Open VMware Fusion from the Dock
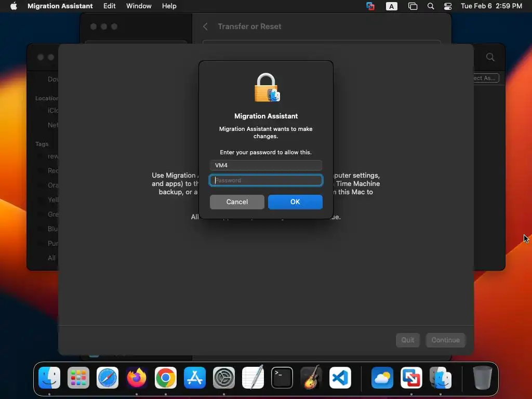 [411, 378]
